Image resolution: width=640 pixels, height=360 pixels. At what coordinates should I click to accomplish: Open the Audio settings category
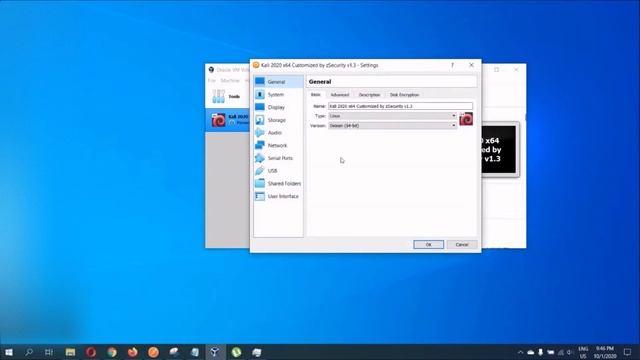click(278, 133)
